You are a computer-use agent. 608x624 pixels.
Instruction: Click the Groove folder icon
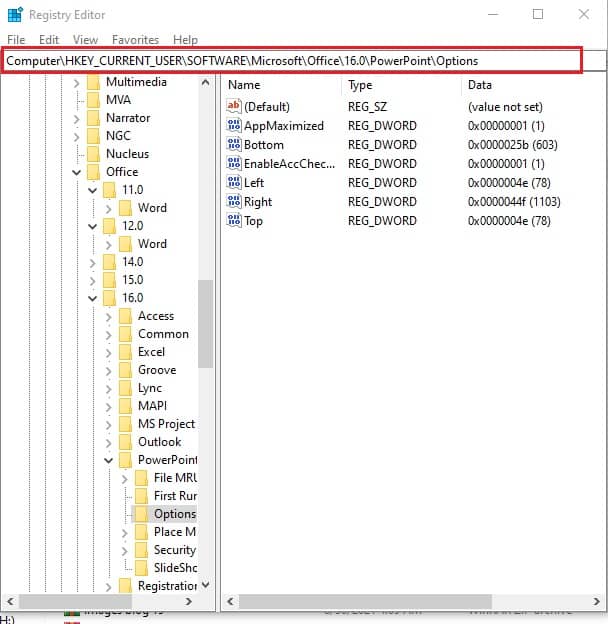click(x=125, y=370)
